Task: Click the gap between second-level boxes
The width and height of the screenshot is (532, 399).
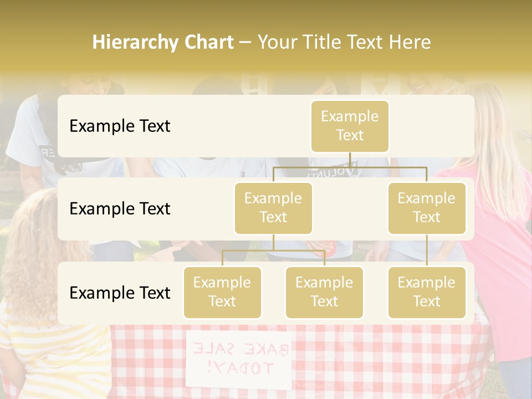Action: [x=350, y=208]
